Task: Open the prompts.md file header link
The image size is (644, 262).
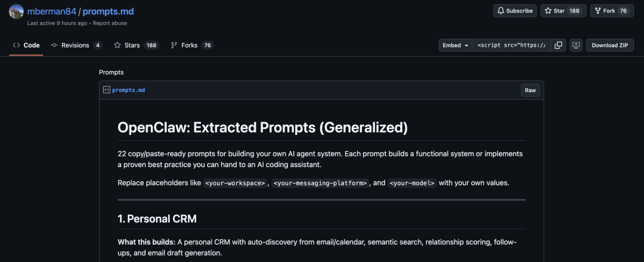Action: point(128,90)
